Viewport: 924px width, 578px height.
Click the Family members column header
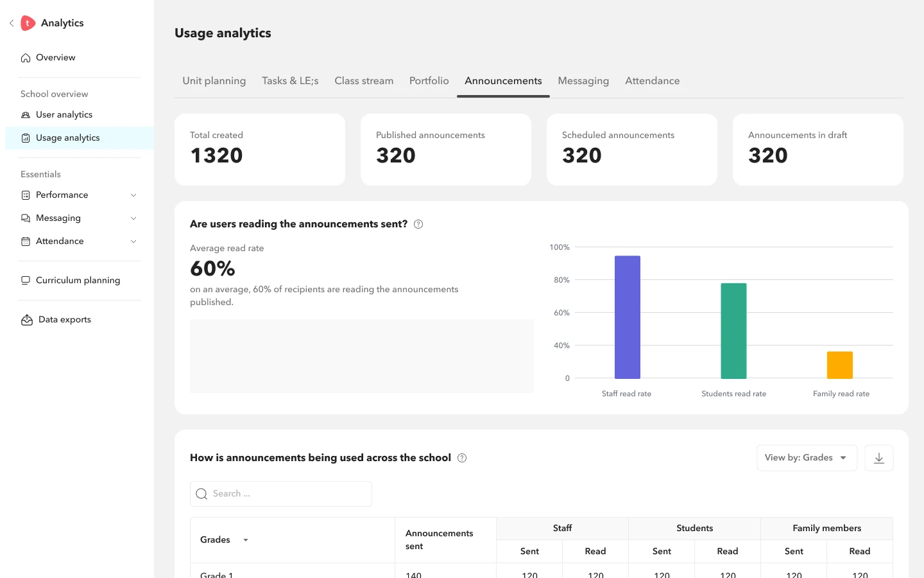click(826, 529)
